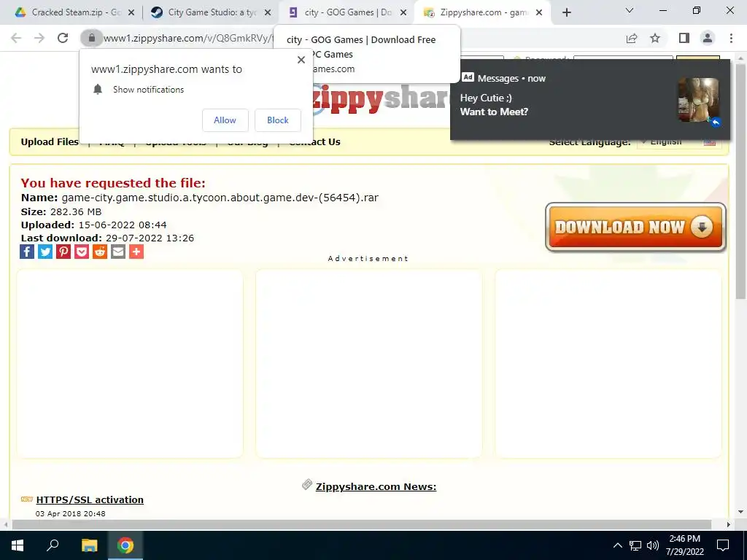Open taskbar clock showing 2:46 PM
This screenshot has width=747, height=560.
(x=684, y=545)
